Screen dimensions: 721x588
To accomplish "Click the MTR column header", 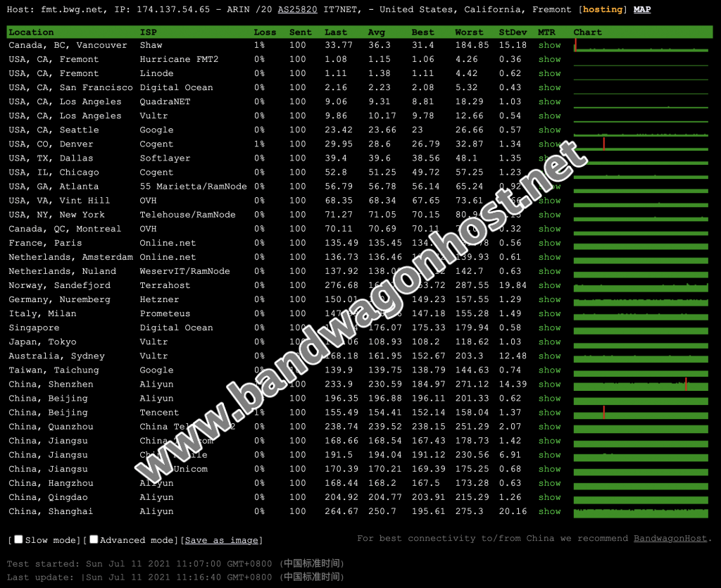I will coord(546,32).
